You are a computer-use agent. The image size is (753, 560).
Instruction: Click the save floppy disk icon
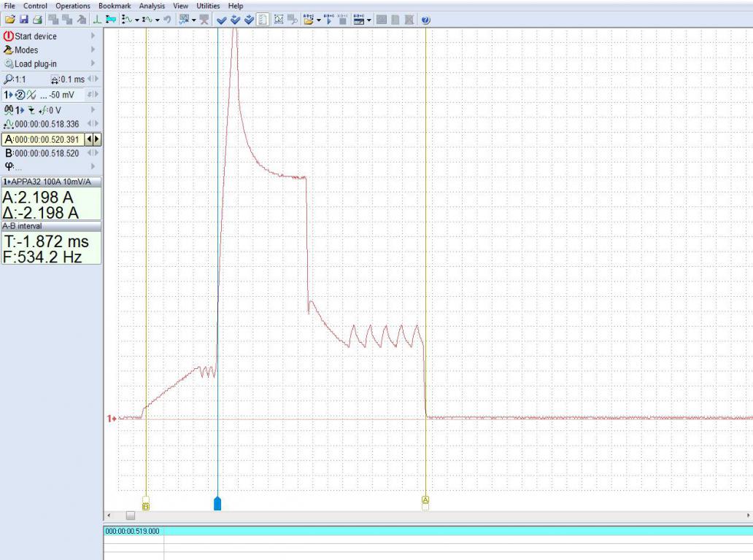coord(23,20)
